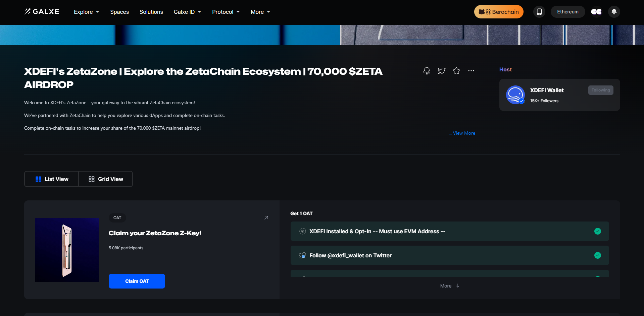The image size is (644, 316).
Task: Favorite the campaign with the star icon
Action: 456,71
